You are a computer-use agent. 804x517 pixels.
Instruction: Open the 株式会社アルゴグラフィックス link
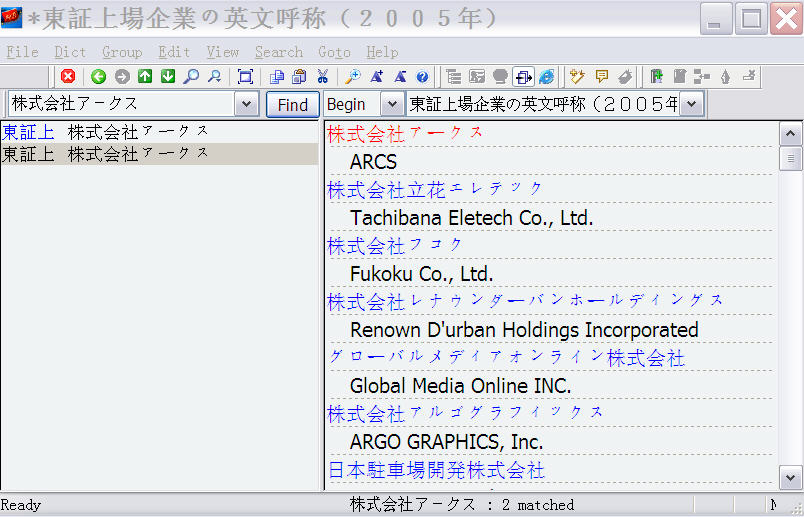click(465, 414)
